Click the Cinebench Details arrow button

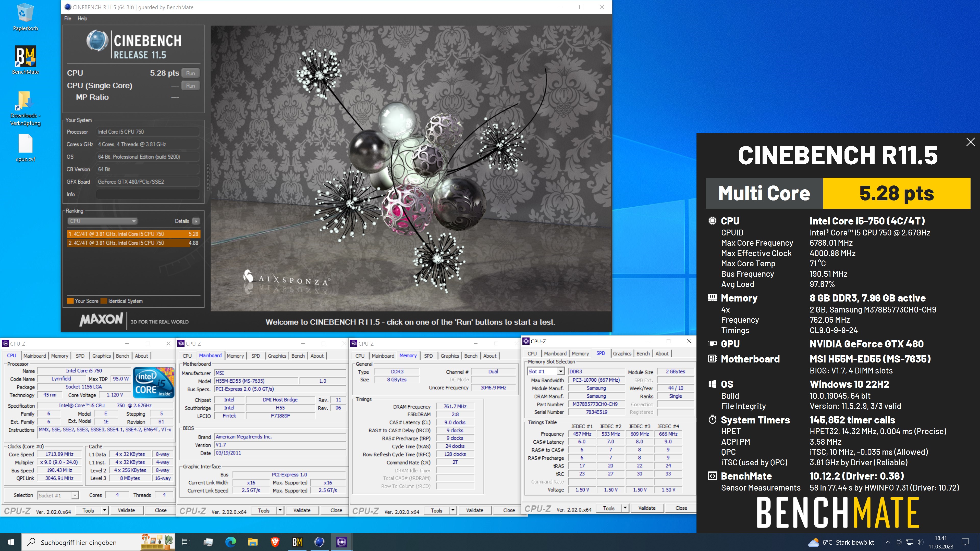[x=196, y=221]
